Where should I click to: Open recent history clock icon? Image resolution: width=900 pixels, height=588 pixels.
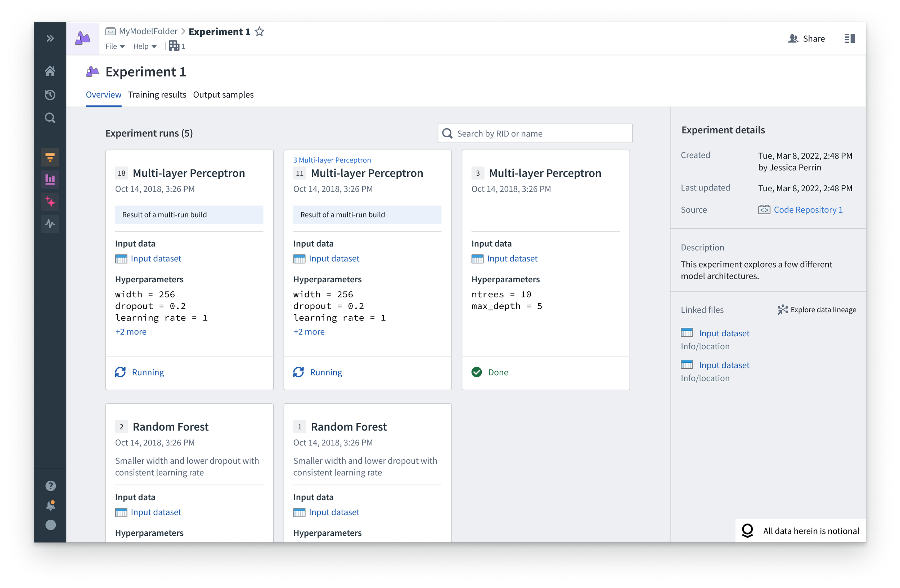coord(50,95)
